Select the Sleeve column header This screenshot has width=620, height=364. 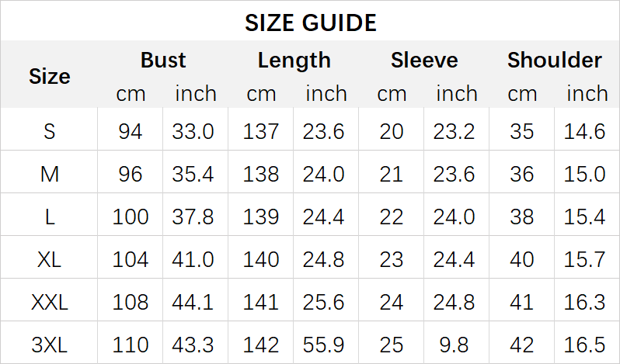[x=424, y=60]
